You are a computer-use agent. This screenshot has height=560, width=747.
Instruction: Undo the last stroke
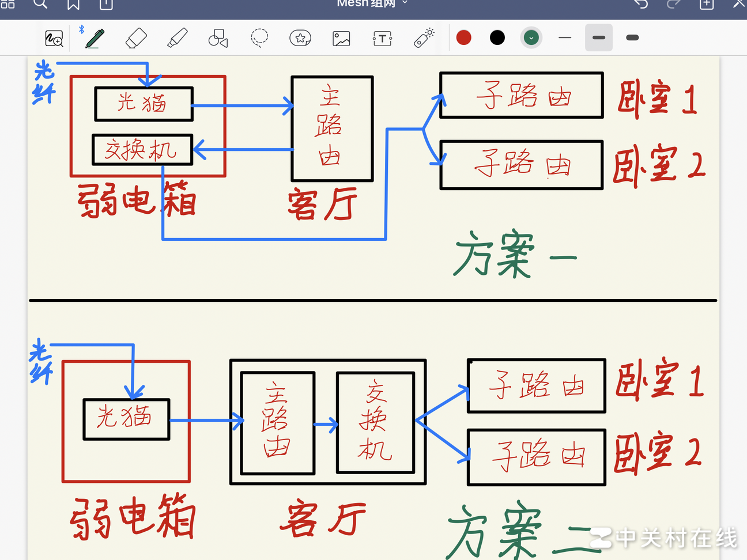(641, 3)
